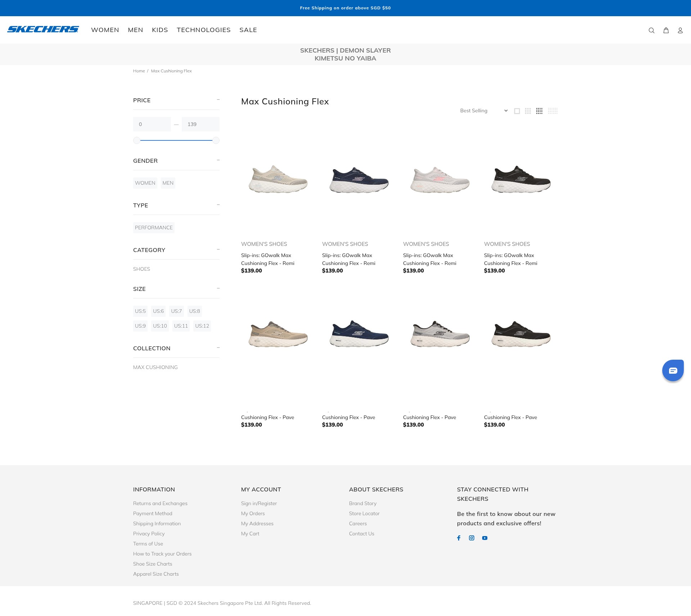The height and width of the screenshot is (616, 691).
Task: Select size US:12 filter
Action: (202, 326)
